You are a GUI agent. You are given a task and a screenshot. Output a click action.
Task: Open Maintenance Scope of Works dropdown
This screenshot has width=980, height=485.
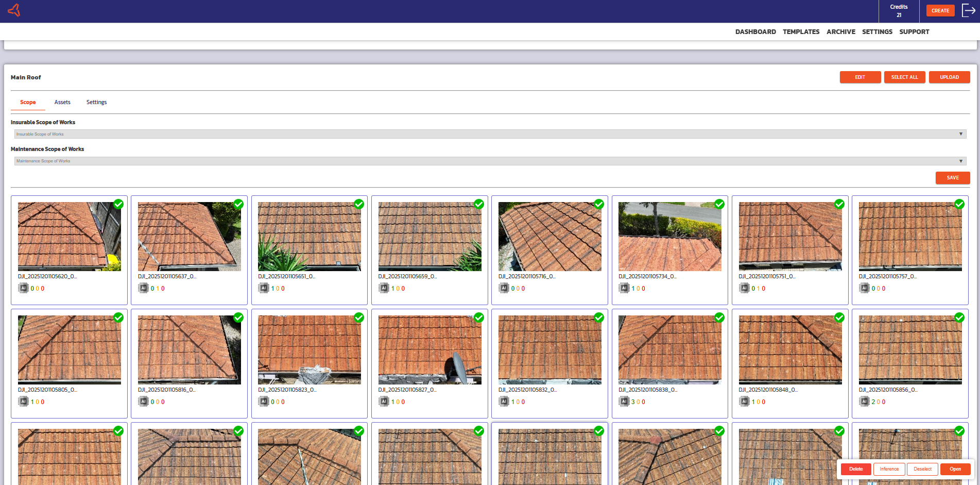[490, 161]
